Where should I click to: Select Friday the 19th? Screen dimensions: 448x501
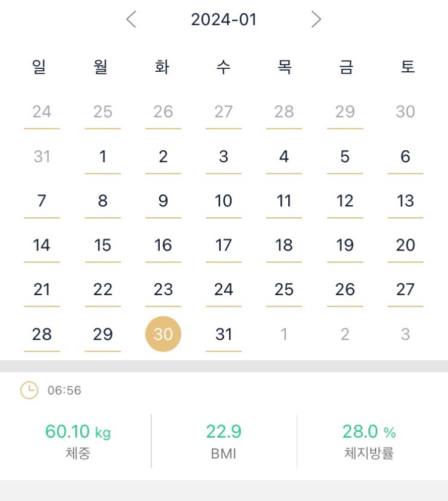tap(345, 245)
